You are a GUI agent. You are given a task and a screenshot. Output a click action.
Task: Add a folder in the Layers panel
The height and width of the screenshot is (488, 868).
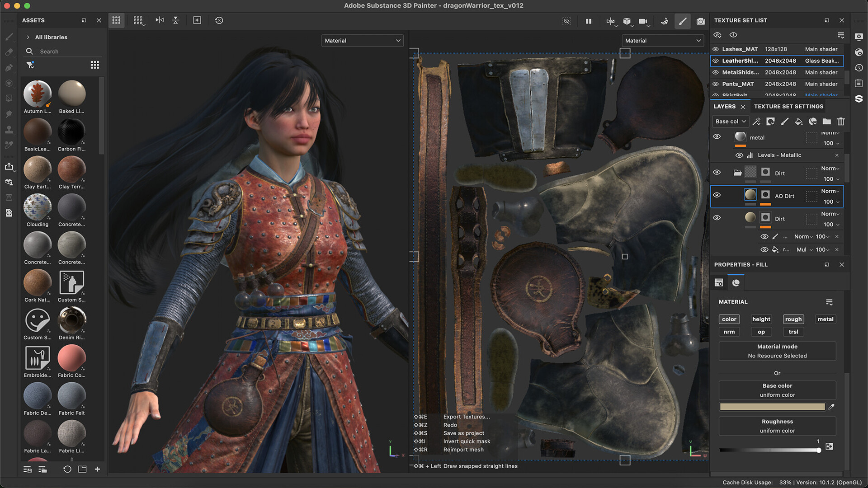coord(826,121)
